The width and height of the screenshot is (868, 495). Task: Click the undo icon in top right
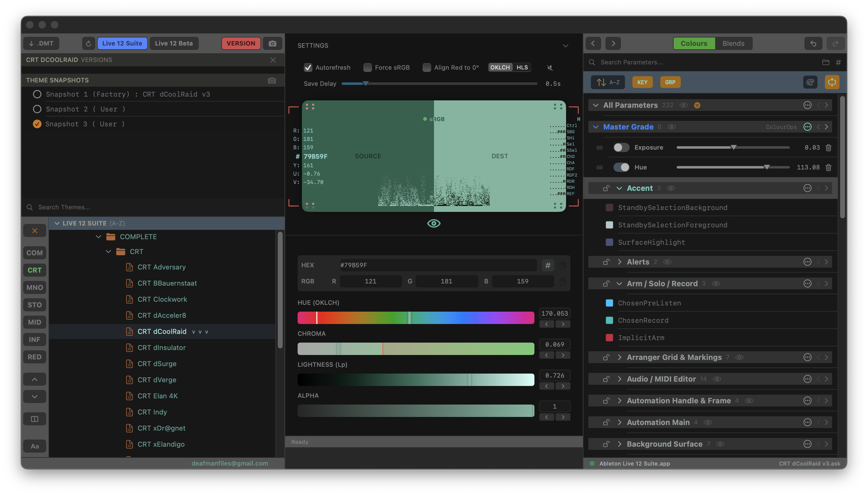click(813, 43)
